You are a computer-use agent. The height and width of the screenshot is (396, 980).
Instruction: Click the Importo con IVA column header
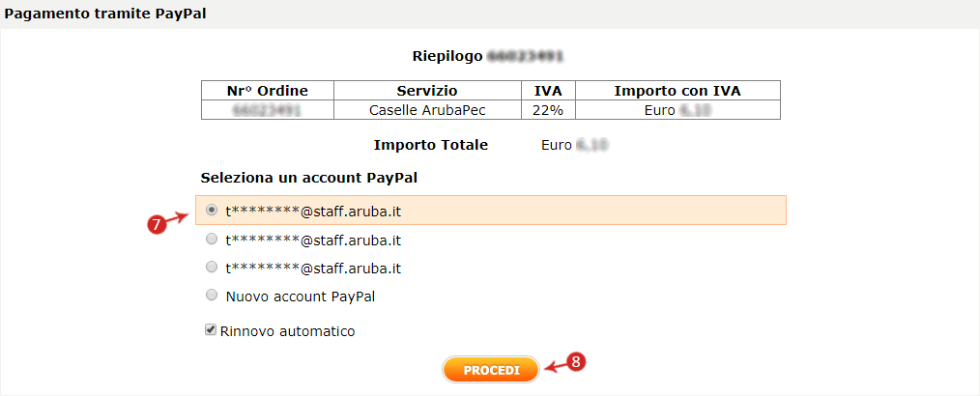pos(677,91)
